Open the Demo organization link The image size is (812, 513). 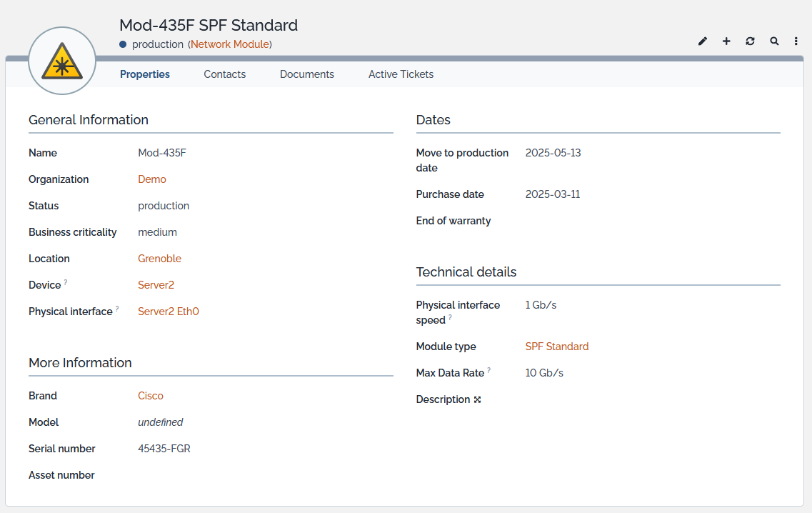(x=152, y=179)
